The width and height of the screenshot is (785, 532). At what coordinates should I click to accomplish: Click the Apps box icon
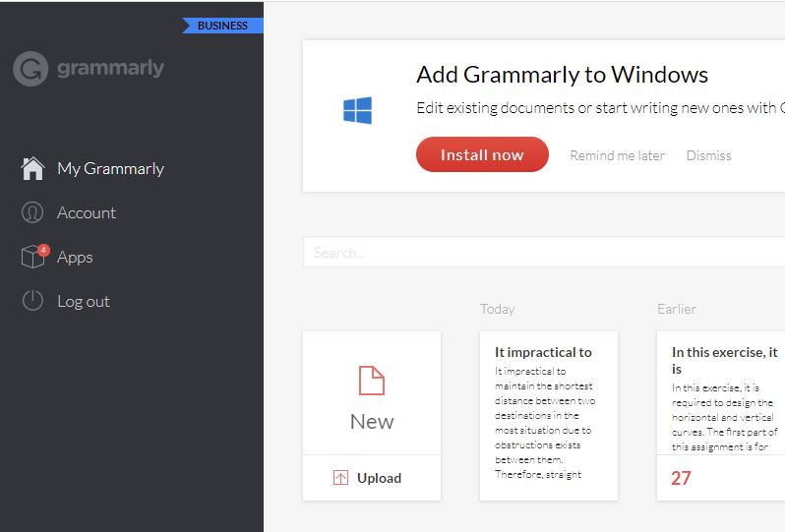tap(32, 257)
